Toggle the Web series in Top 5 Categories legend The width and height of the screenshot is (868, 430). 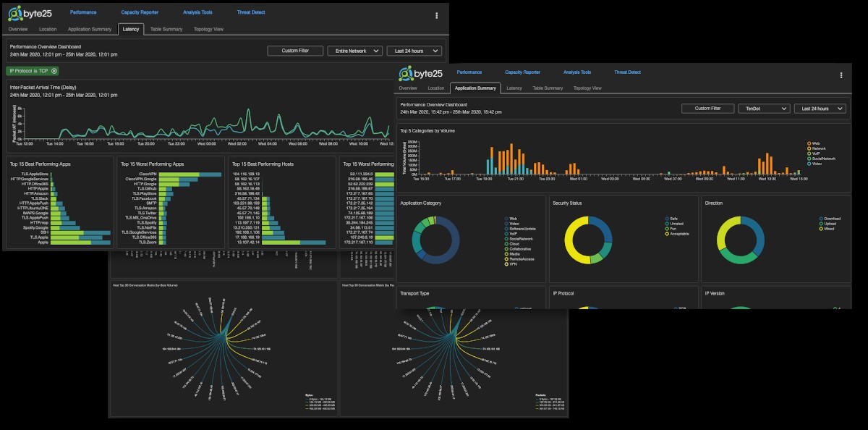click(x=809, y=143)
